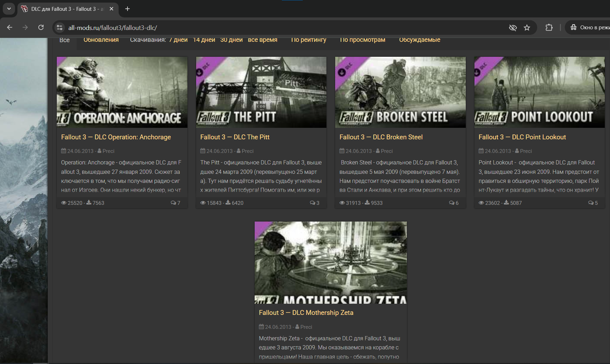Open comments icon showing 7 comments
The image size is (610, 364).
point(173,203)
